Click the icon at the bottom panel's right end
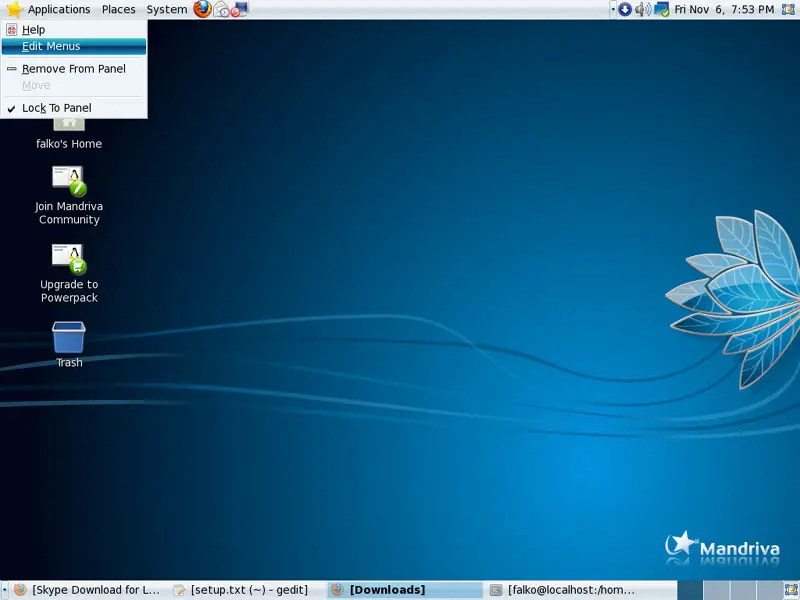This screenshot has height=600, width=800. (x=790, y=590)
